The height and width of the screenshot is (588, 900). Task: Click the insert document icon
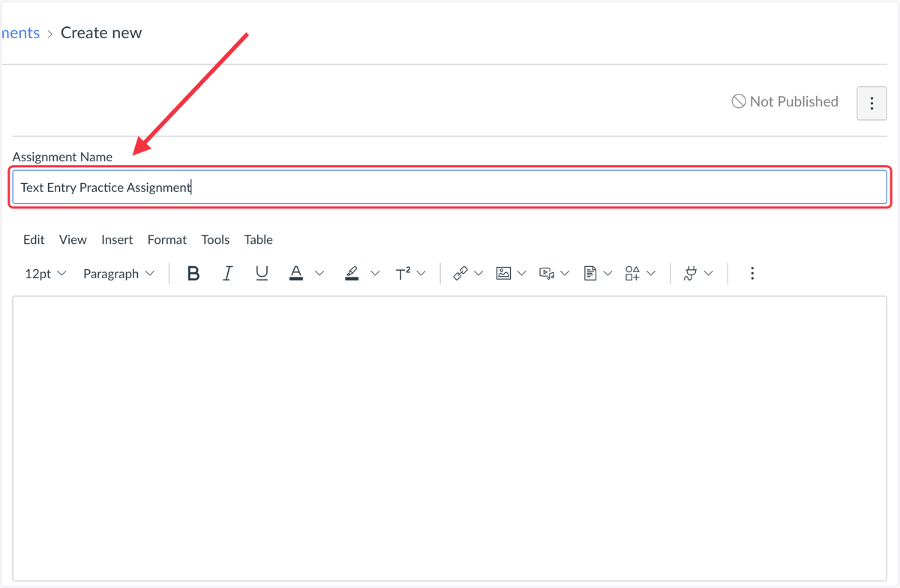[x=590, y=274]
